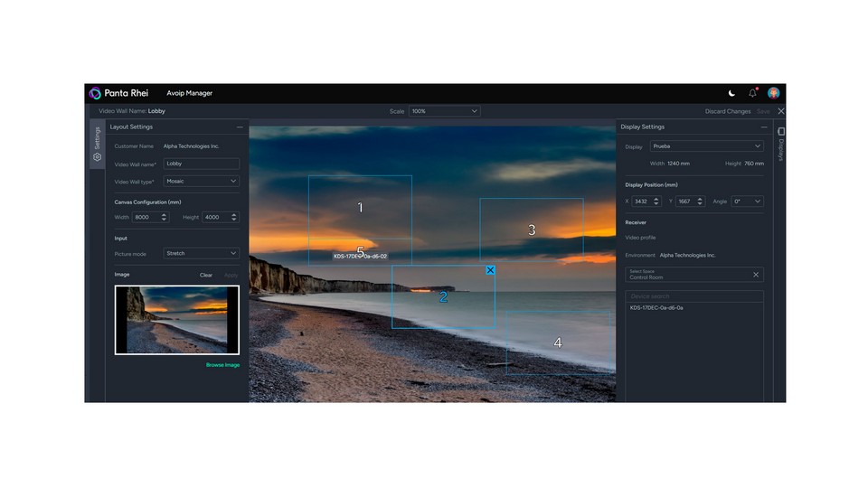Select display rectangle 3 on the canvas
Image resolution: width=868 pixels, height=488 pixels.
click(x=532, y=230)
